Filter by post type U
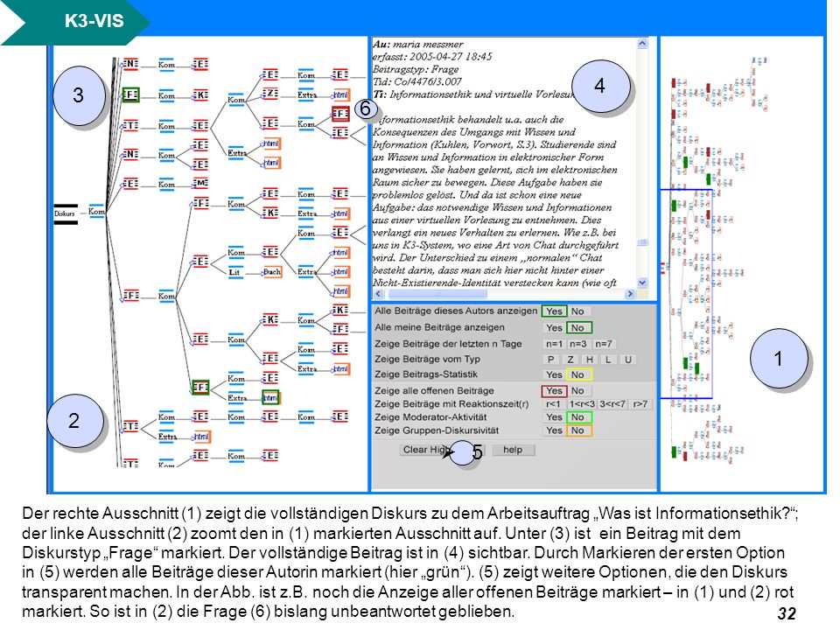This screenshot has width=840, height=630. tap(628, 360)
